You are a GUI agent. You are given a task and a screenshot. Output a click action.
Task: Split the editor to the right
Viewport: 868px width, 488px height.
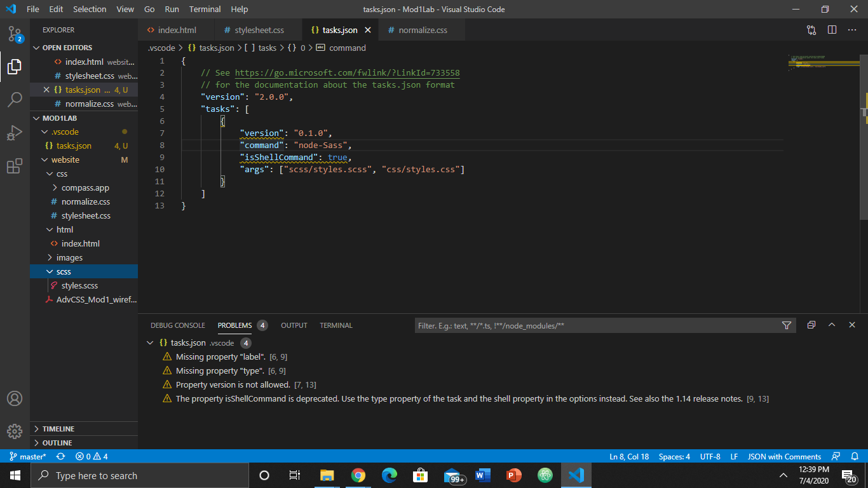(832, 30)
